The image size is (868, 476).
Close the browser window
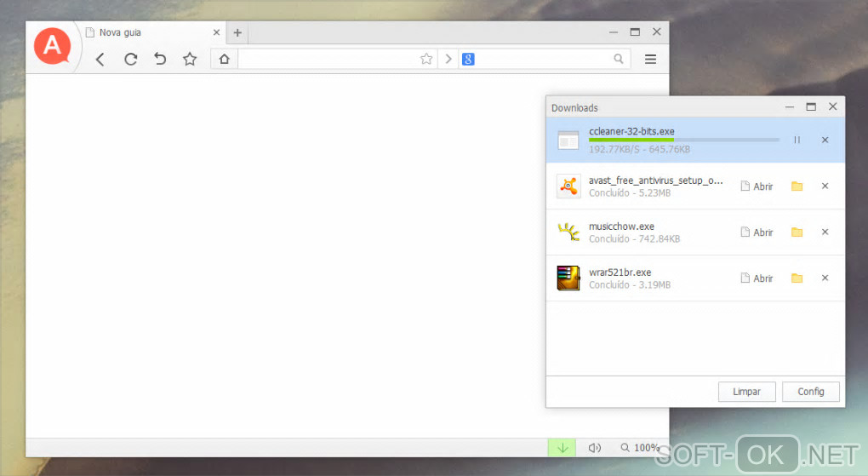tap(657, 32)
